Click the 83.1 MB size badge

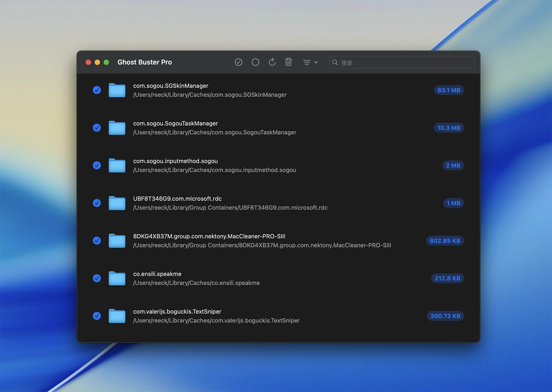pos(448,90)
